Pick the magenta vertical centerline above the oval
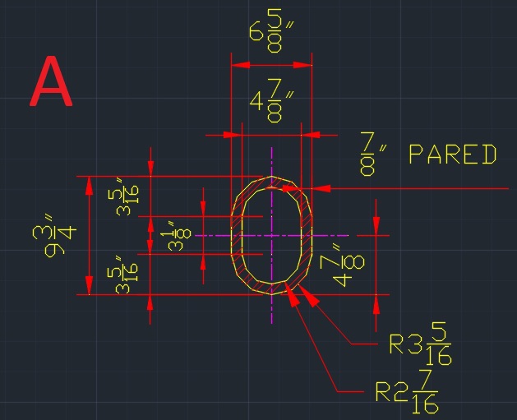 coord(272,160)
